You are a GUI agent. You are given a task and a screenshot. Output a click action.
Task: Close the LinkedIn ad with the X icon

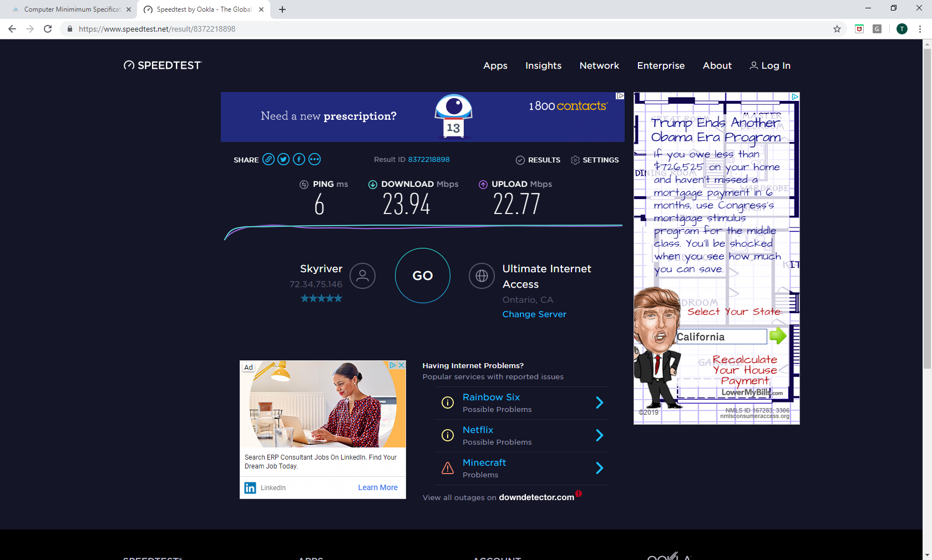click(402, 365)
